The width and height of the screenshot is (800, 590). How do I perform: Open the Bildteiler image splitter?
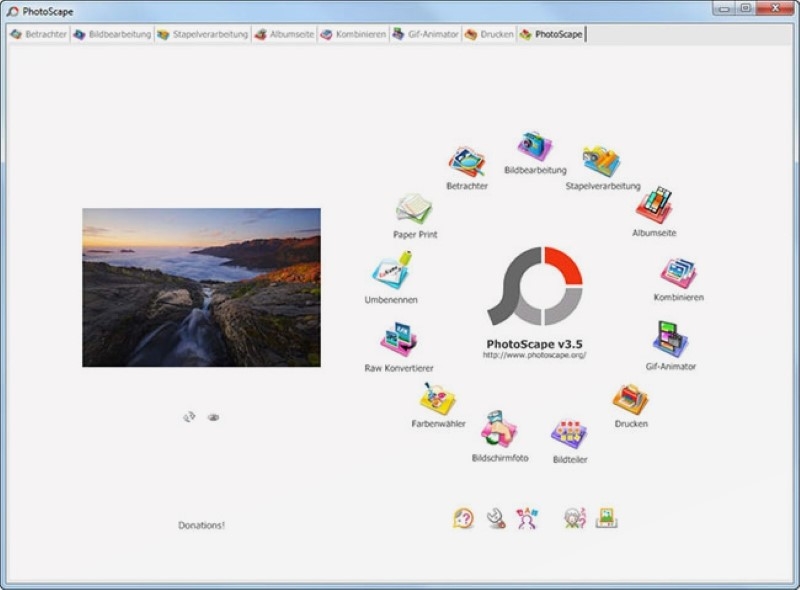[568, 430]
